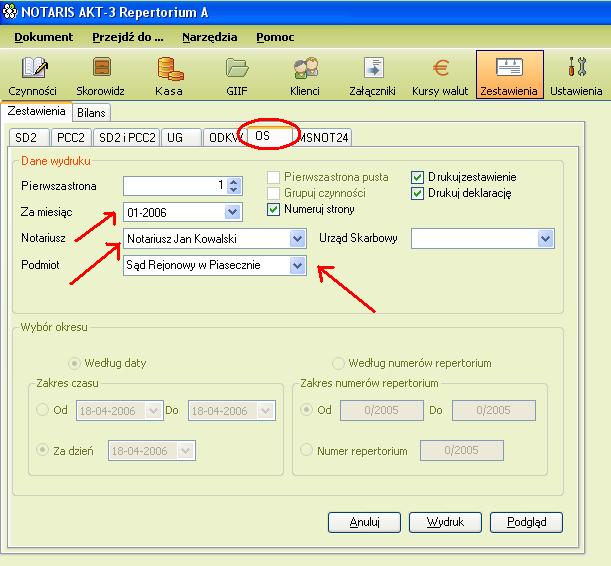The height and width of the screenshot is (566, 611).
Task: Open the Klienci people icon
Action: point(306,68)
